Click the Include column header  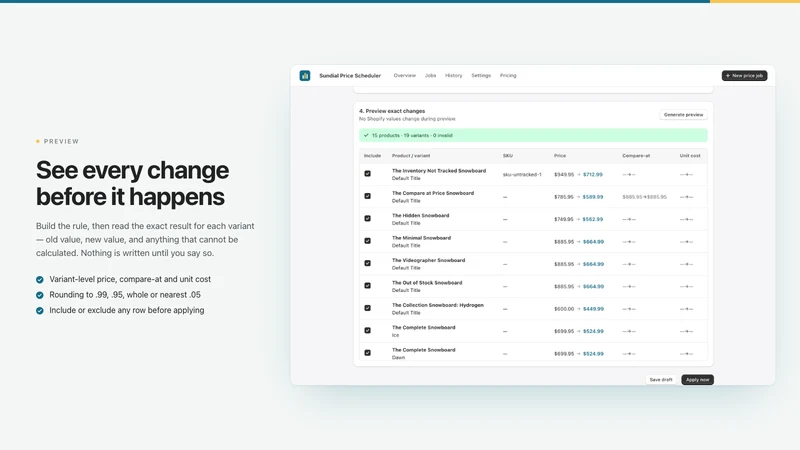click(x=372, y=156)
